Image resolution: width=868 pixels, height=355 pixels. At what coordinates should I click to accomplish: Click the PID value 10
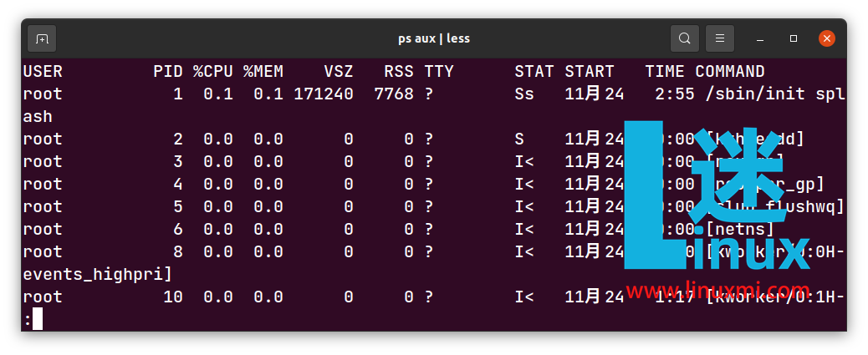tap(173, 297)
